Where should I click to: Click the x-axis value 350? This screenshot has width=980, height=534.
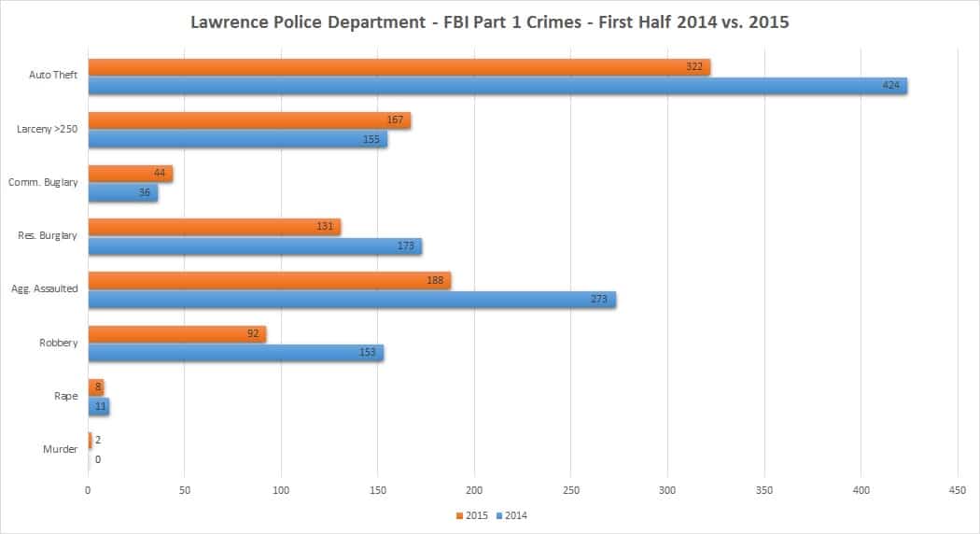pos(764,490)
